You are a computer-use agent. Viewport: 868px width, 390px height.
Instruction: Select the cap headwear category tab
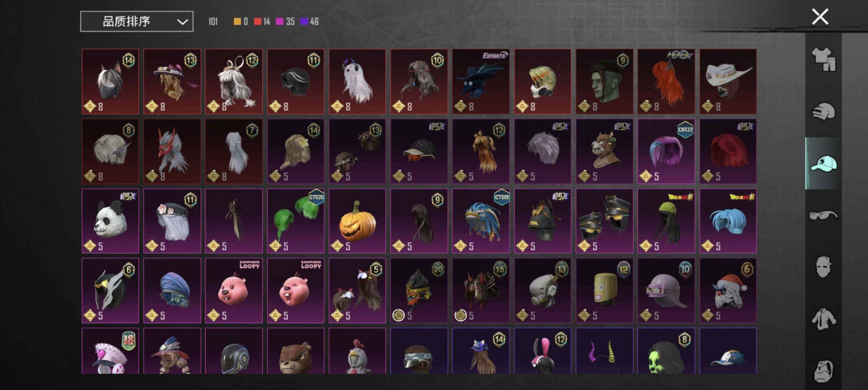(823, 163)
